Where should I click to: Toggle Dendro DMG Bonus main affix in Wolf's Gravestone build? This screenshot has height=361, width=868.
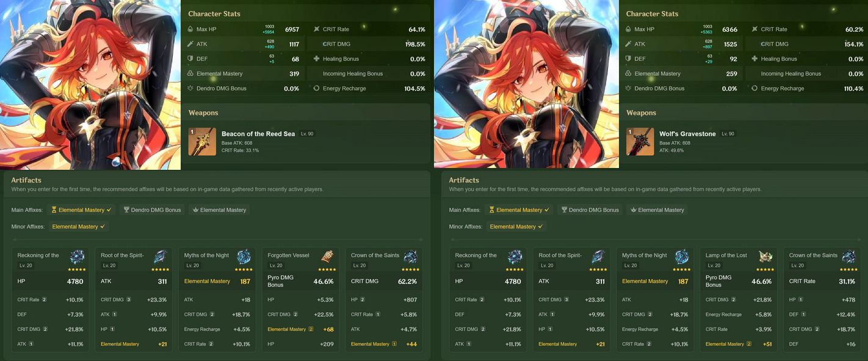point(590,210)
